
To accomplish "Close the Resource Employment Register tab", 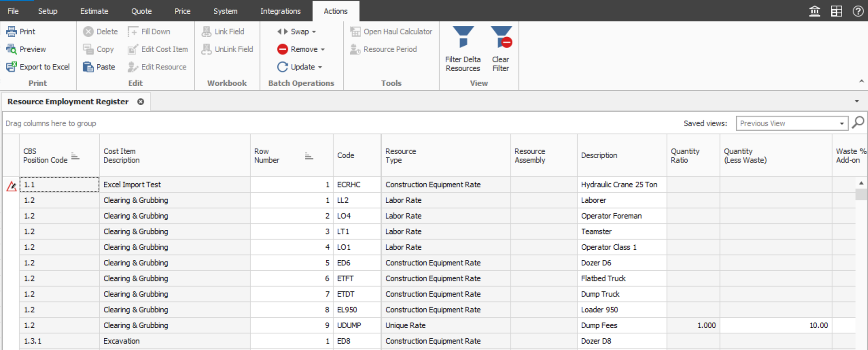I will pos(141,102).
